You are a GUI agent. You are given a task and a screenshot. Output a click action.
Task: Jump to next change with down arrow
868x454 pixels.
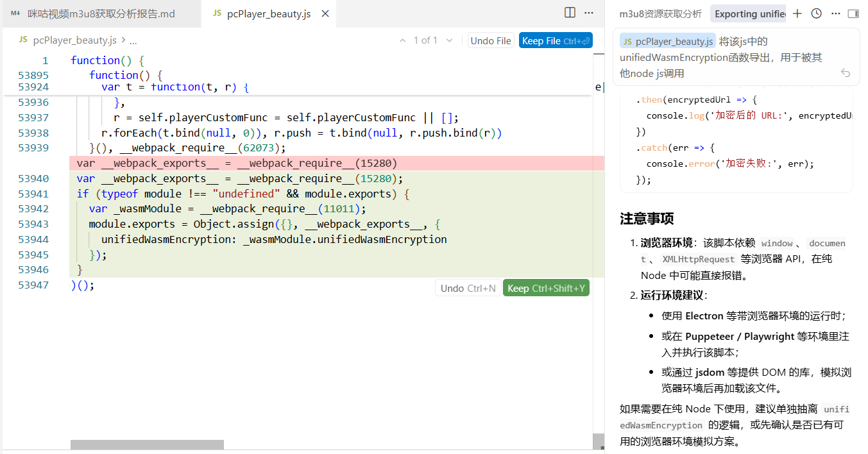pyautogui.click(x=449, y=40)
